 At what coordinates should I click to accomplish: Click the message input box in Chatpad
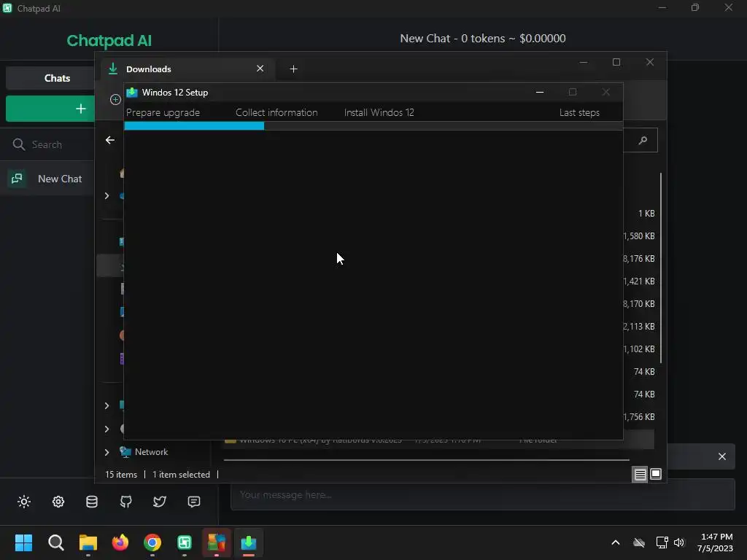point(483,495)
